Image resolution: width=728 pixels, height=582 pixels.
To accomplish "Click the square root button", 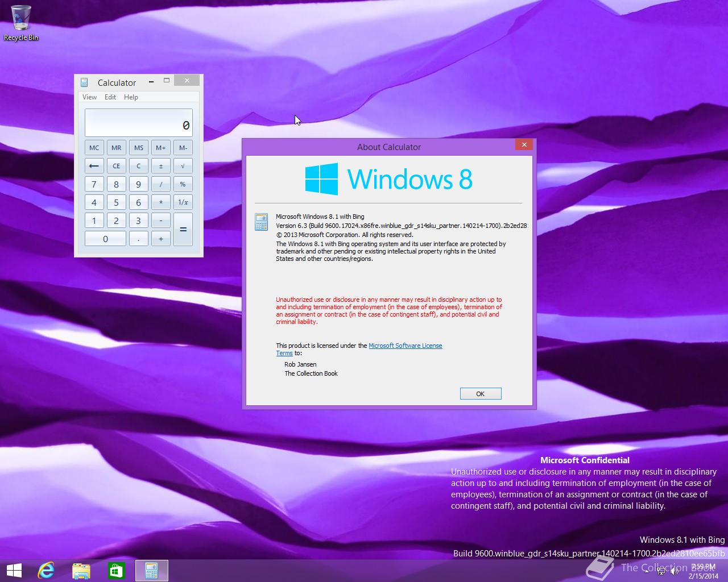I will [183, 166].
